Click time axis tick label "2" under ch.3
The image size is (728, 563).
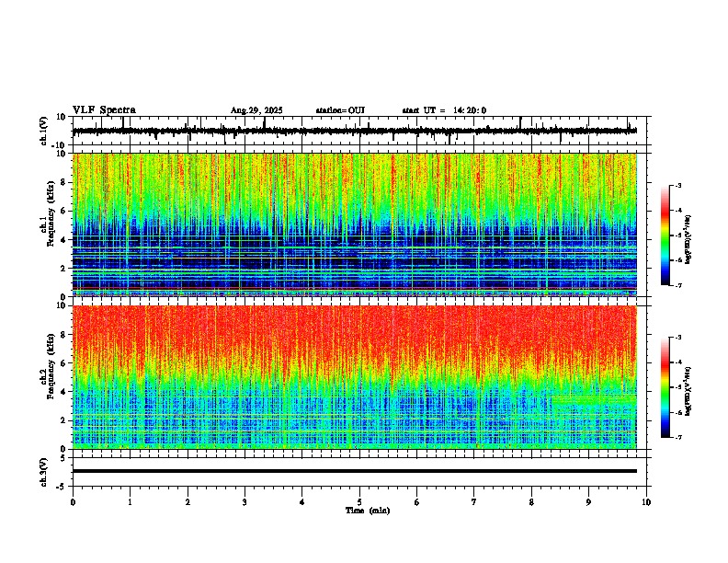point(188,502)
